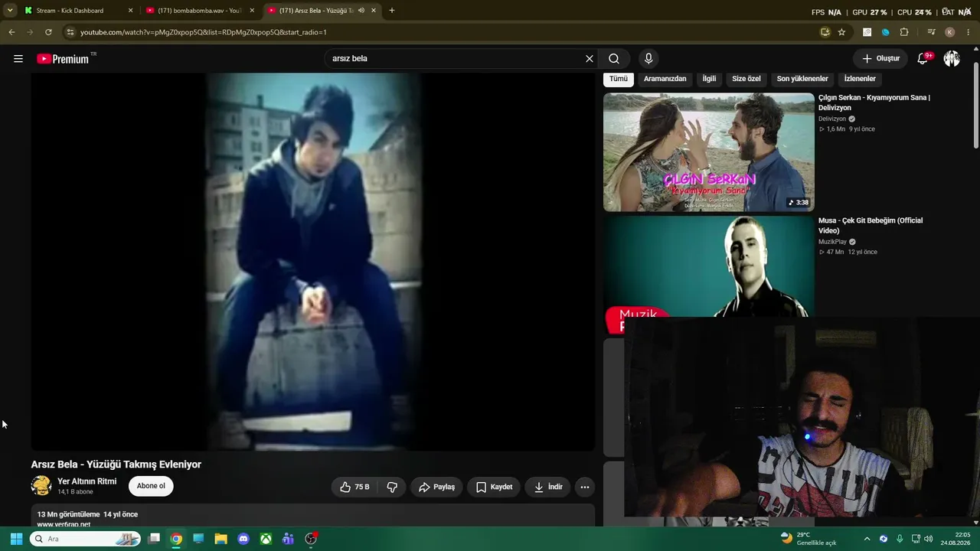Open the volume speaker tray icon

click(929, 539)
